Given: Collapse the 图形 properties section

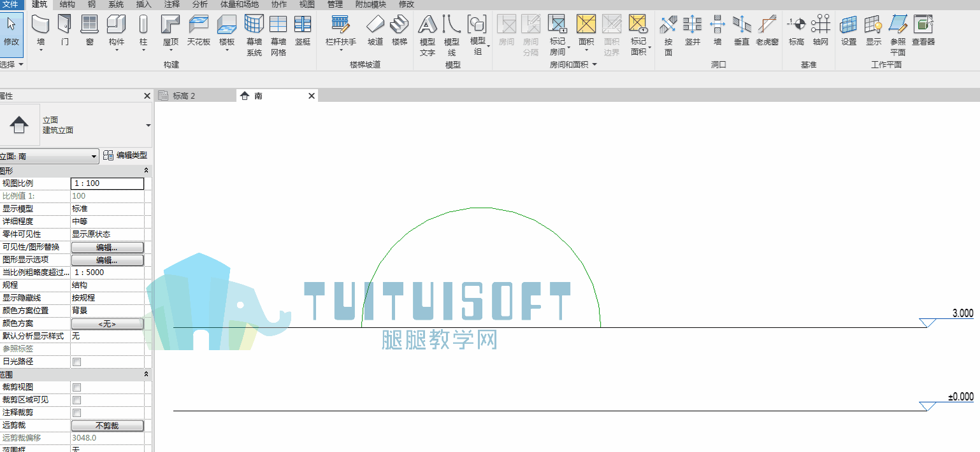Looking at the screenshot, I should pos(146,171).
